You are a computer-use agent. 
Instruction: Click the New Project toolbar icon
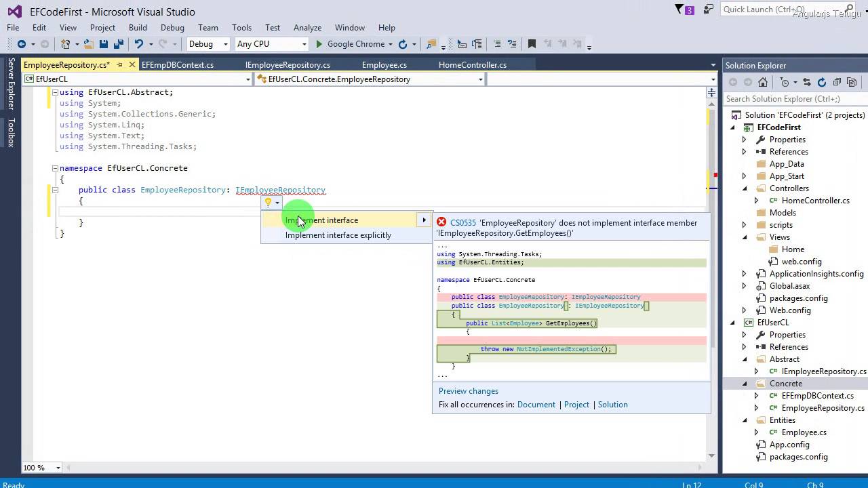click(65, 44)
